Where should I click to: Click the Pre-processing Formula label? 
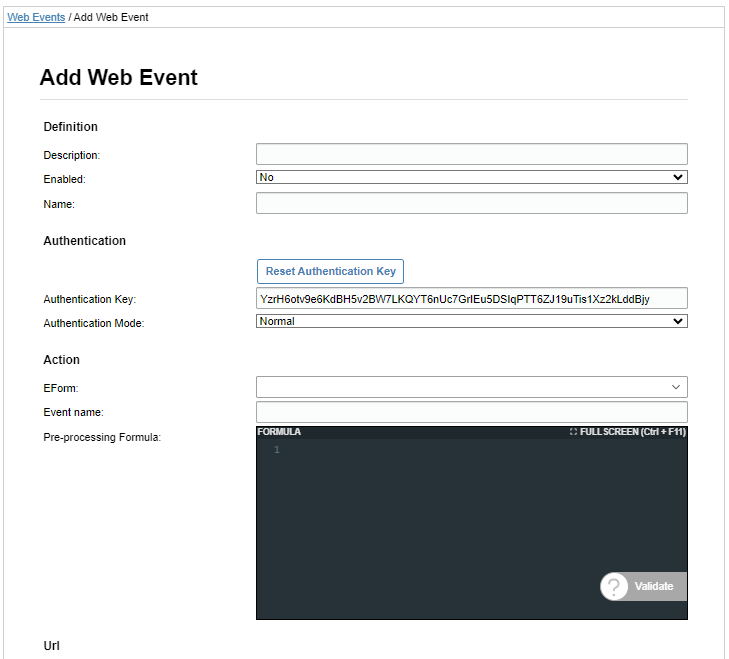[102, 437]
